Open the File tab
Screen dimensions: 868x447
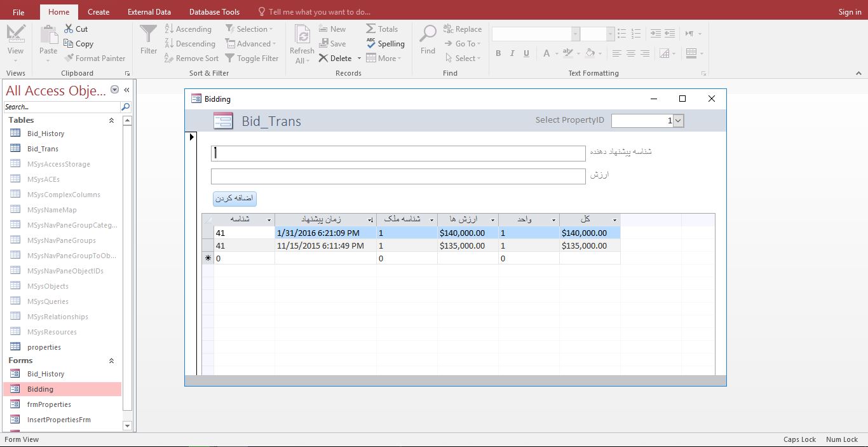tap(18, 12)
